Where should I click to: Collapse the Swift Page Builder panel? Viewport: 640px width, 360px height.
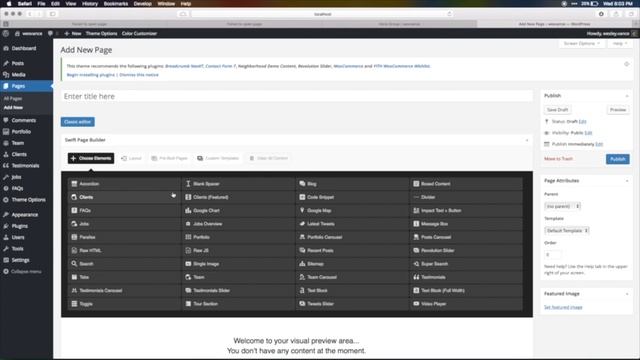(x=527, y=140)
